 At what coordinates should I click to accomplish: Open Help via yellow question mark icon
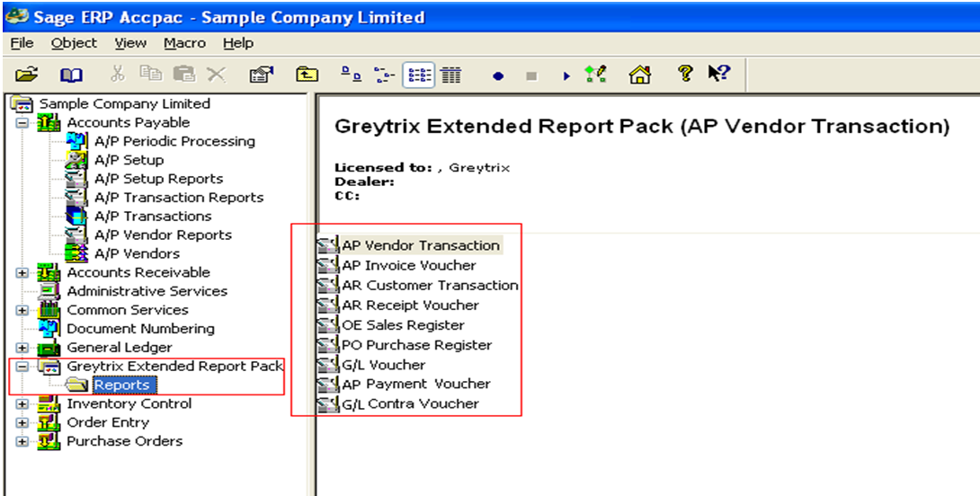click(x=685, y=74)
